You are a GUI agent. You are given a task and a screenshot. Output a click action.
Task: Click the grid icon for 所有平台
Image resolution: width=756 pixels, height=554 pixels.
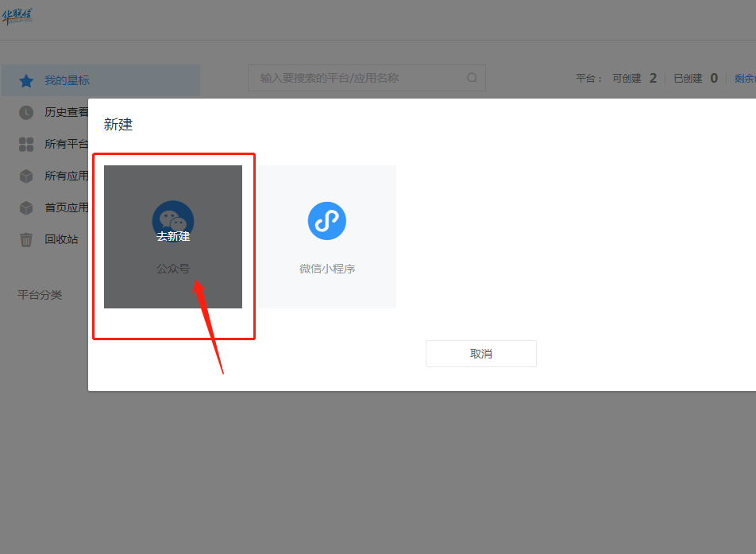26,145
